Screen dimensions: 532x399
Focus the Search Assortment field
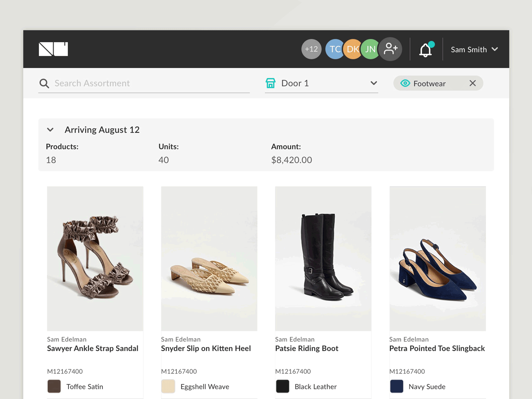coord(144,83)
